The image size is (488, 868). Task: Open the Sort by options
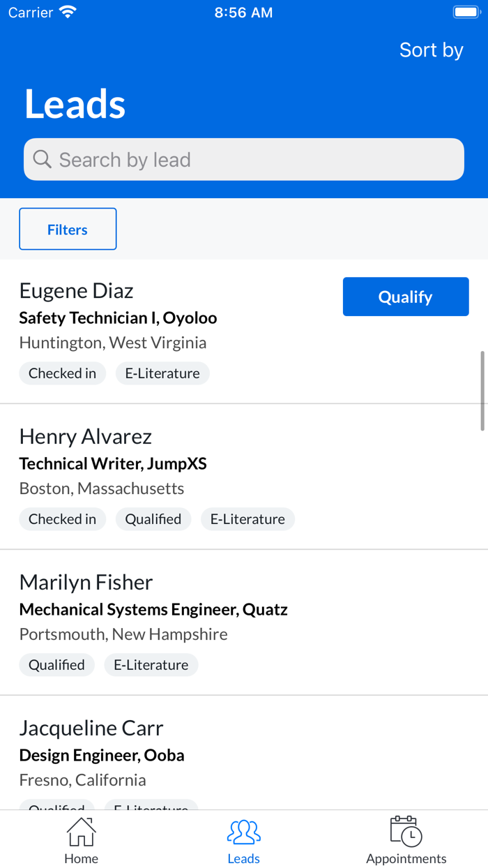coord(431,50)
